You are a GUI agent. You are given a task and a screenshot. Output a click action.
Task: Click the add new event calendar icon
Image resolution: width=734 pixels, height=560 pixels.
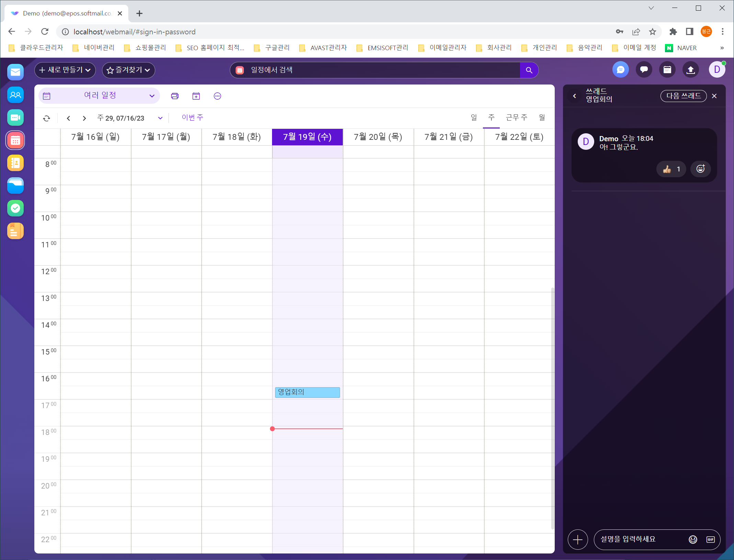[x=196, y=96]
